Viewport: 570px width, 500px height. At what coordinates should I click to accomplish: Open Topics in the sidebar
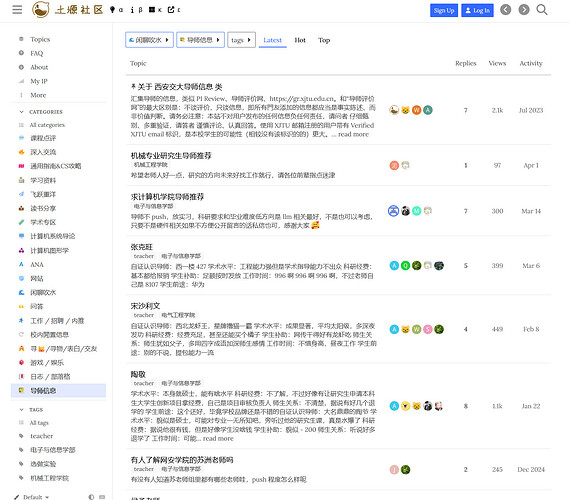[40, 39]
